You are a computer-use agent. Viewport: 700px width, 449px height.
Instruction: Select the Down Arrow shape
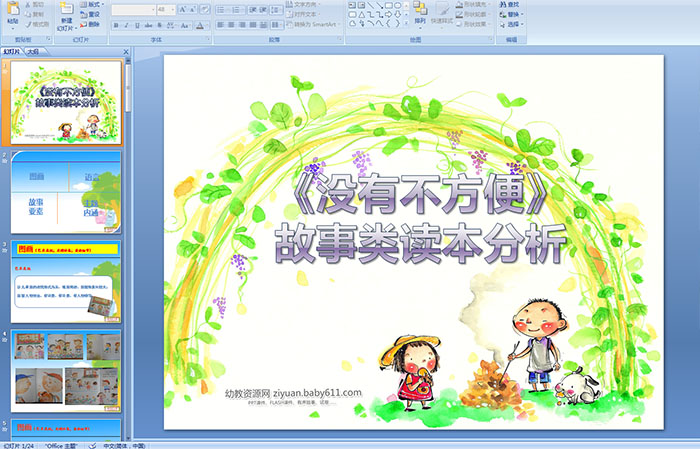tap(398, 14)
